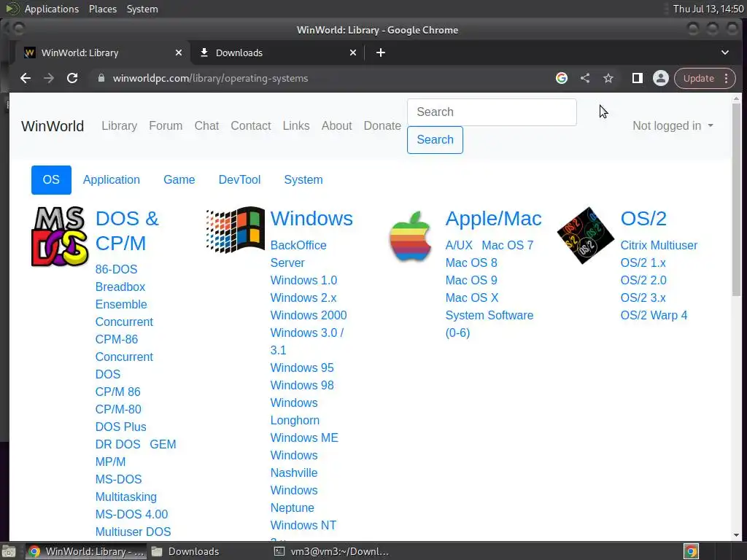Open the Citrix Multiuser link
This screenshot has width=747, height=560.
[x=659, y=246]
